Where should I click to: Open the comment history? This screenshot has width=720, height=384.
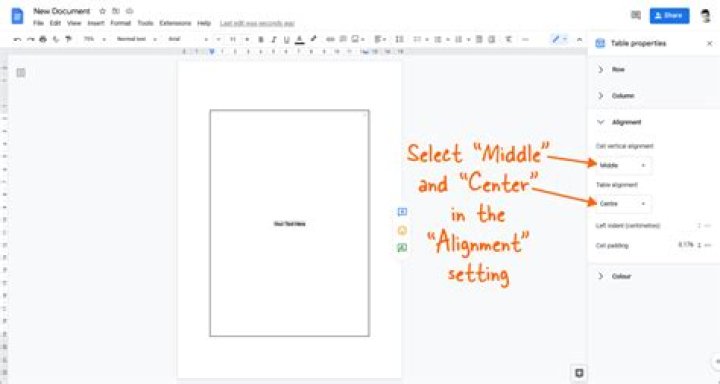(x=636, y=16)
